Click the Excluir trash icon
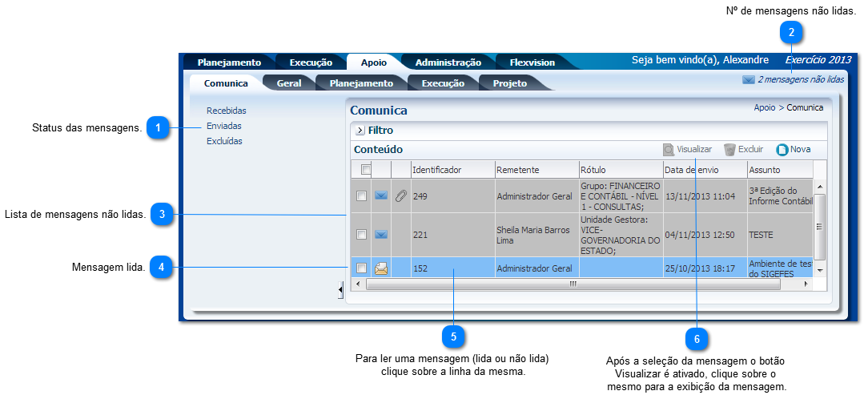 729,150
